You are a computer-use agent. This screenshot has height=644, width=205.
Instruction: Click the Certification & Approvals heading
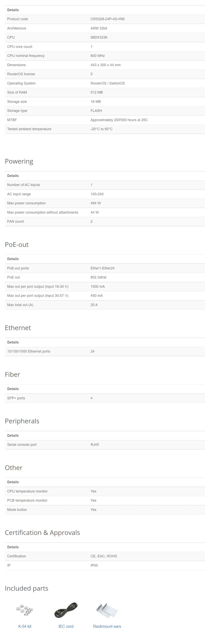click(43, 533)
